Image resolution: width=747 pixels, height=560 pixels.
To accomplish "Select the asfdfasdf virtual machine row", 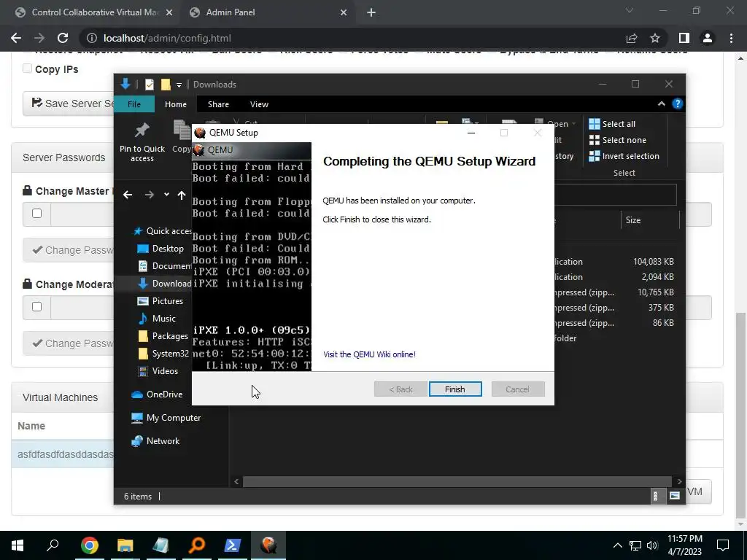I will click(x=63, y=454).
